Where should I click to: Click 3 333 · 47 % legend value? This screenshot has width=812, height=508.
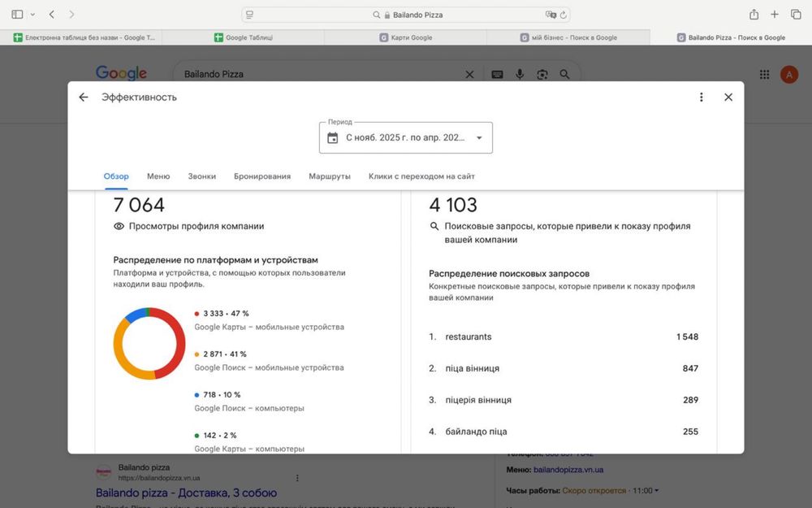point(226,314)
